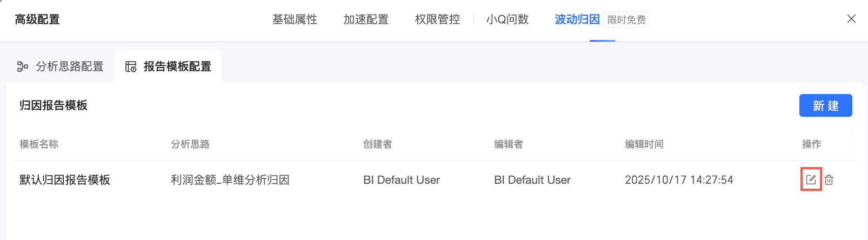Delete the 默认归因报告模板 row via trash icon
The image size is (868, 240).
pyautogui.click(x=829, y=179)
